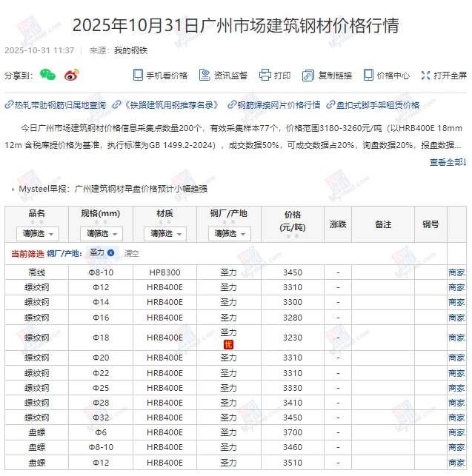Click 商家 in 盘螺 Φ8-10 row
The image size is (472, 476).
coord(456,447)
